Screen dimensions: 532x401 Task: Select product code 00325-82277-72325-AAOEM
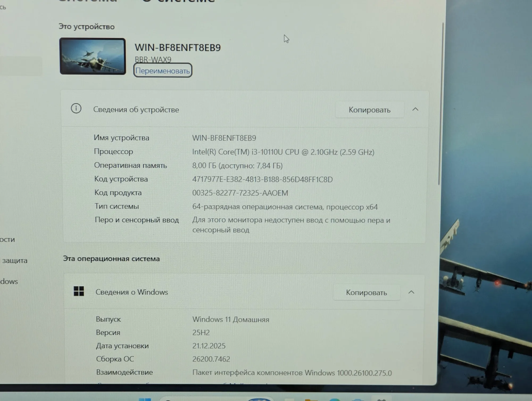[240, 193]
